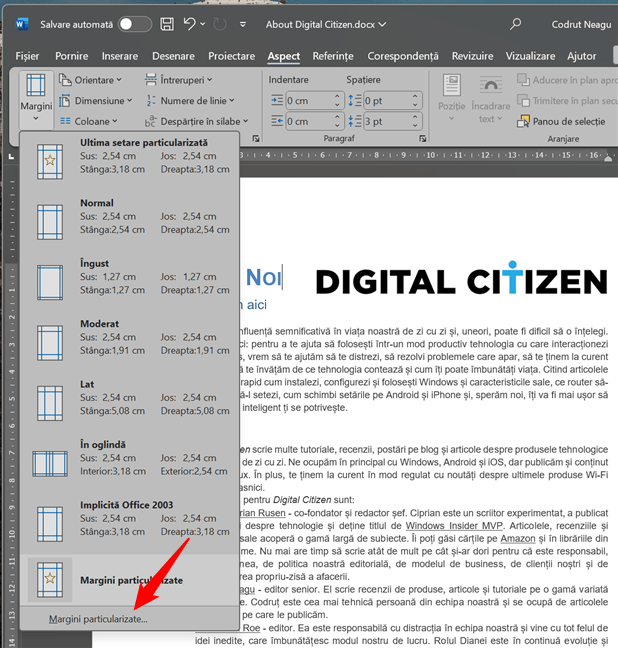Click the DIGITAL CITIZEN logo image
The image size is (618, 648).
click(x=461, y=279)
